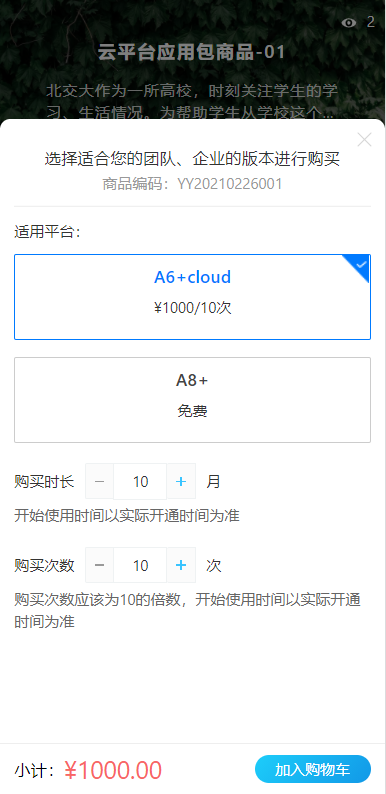Click the purchase count input field
Screen dimensions: 386x794
coord(140,565)
